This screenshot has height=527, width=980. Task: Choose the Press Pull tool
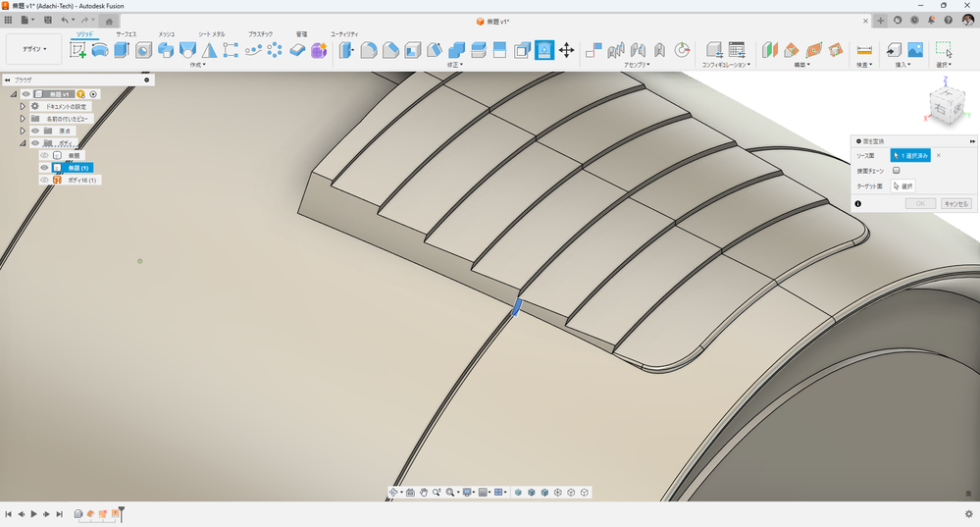(x=346, y=51)
